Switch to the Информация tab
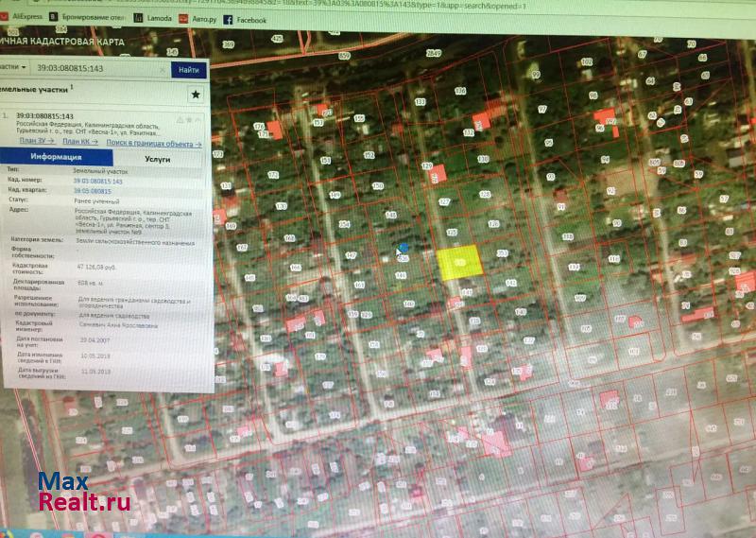This screenshot has height=538, width=756. point(57,158)
